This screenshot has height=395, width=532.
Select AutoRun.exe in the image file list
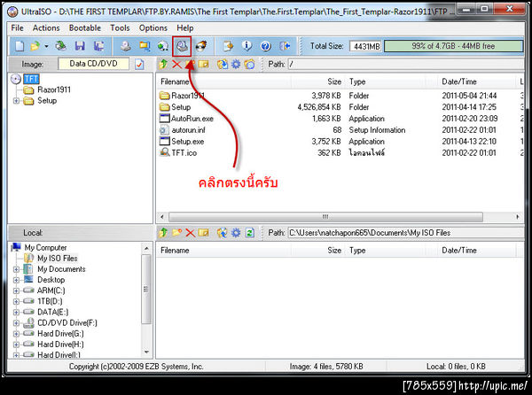click(x=192, y=119)
